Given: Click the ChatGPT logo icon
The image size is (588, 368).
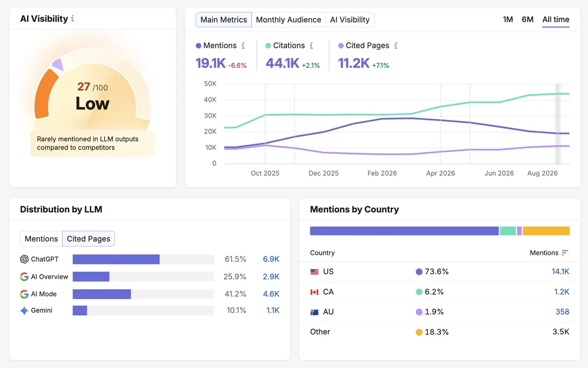Looking at the screenshot, I should (24, 259).
